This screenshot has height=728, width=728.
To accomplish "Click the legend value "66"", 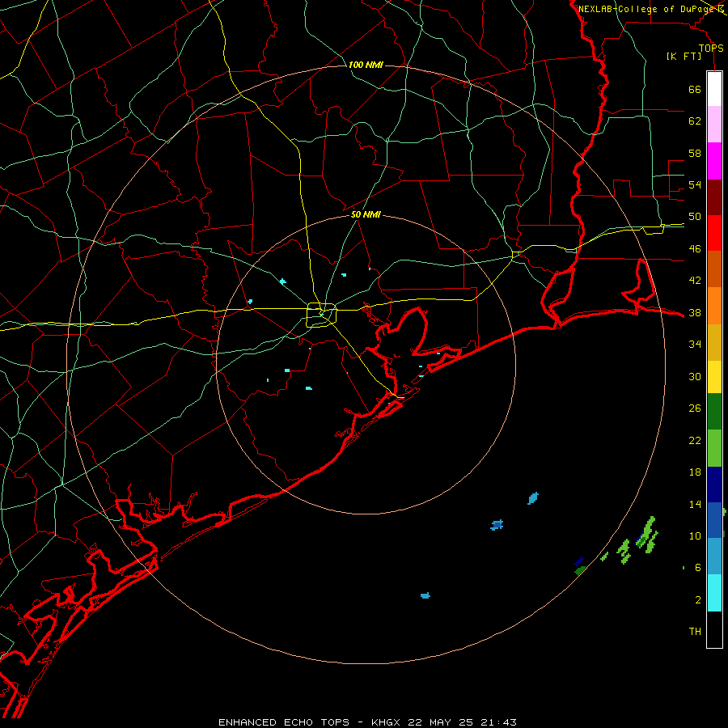I will pyautogui.click(x=695, y=89).
